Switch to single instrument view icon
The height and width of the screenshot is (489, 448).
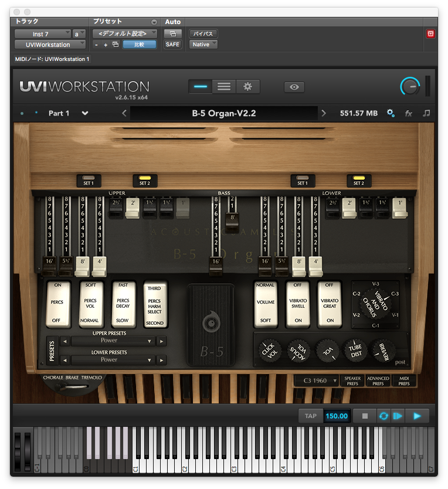[x=201, y=86]
